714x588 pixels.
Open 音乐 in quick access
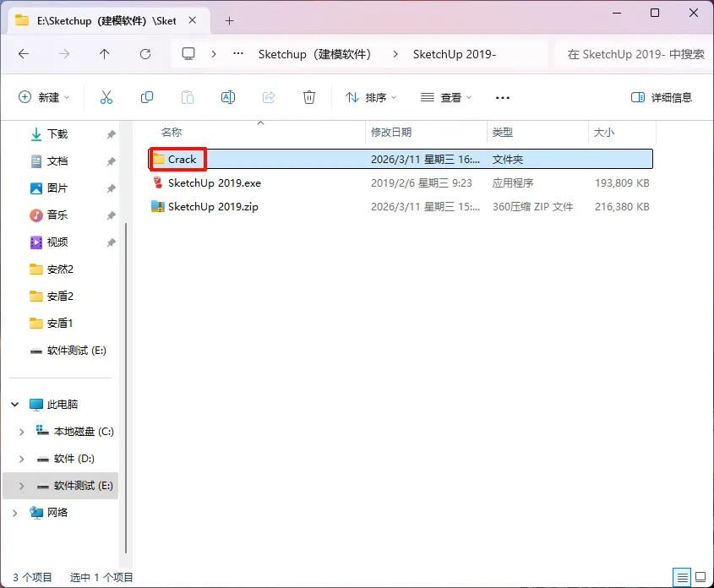point(57,215)
